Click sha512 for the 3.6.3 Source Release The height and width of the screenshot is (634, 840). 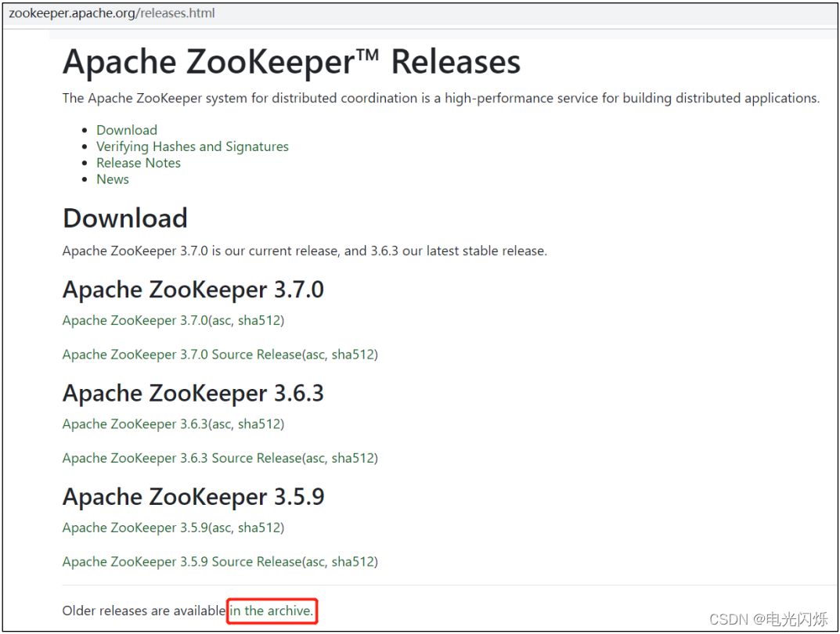click(x=352, y=458)
